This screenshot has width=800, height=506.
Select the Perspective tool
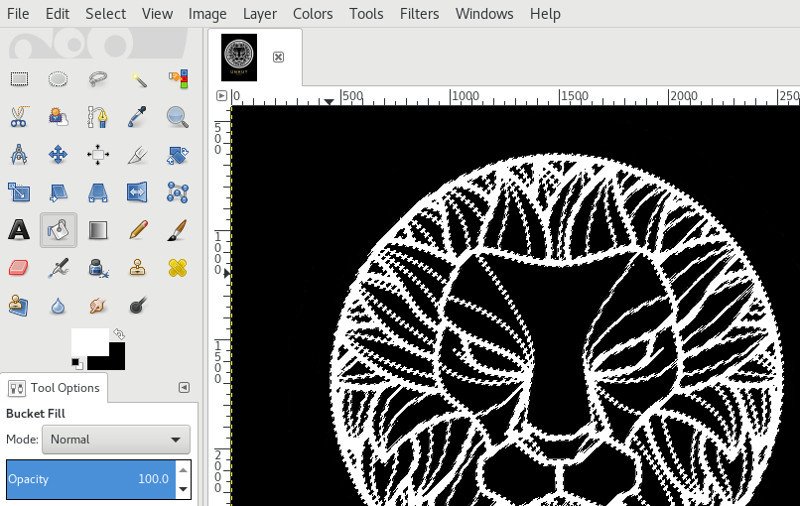click(98, 192)
